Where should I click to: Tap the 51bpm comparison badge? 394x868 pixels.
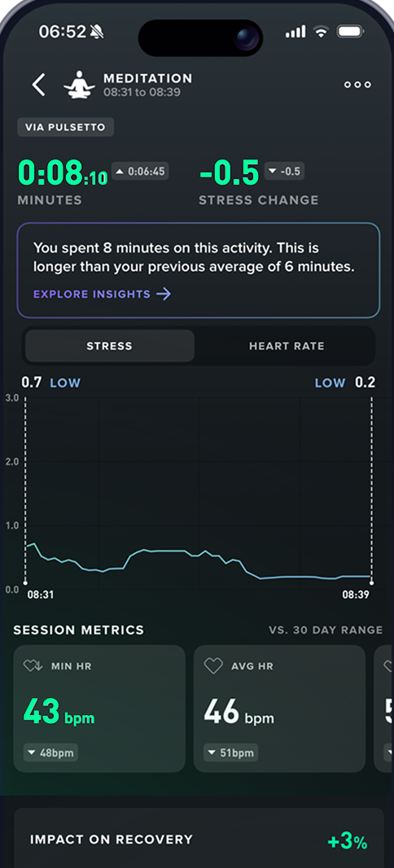(x=230, y=752)
